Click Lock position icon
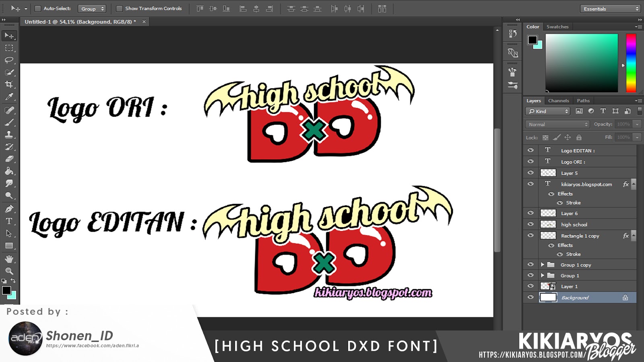Viewport: 644px width, 362px height. pyautogui.click(x=568, y=138)
